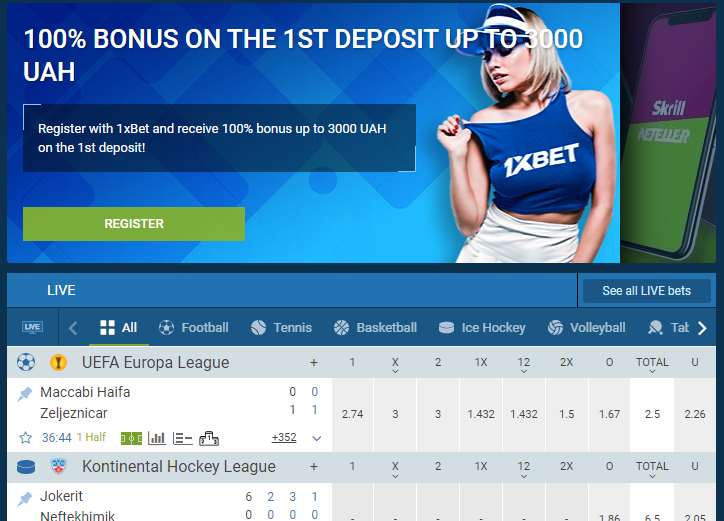724x521 pixels.
Task: Select 1X odds 1.432 in Maccabi Haifa row
Action: 481,414
